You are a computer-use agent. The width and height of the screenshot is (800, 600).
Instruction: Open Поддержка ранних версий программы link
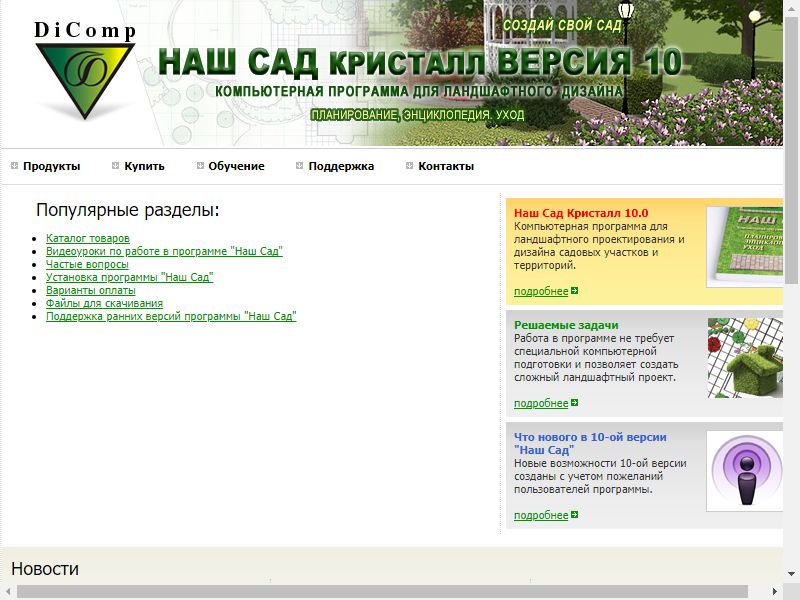[171, 316]
